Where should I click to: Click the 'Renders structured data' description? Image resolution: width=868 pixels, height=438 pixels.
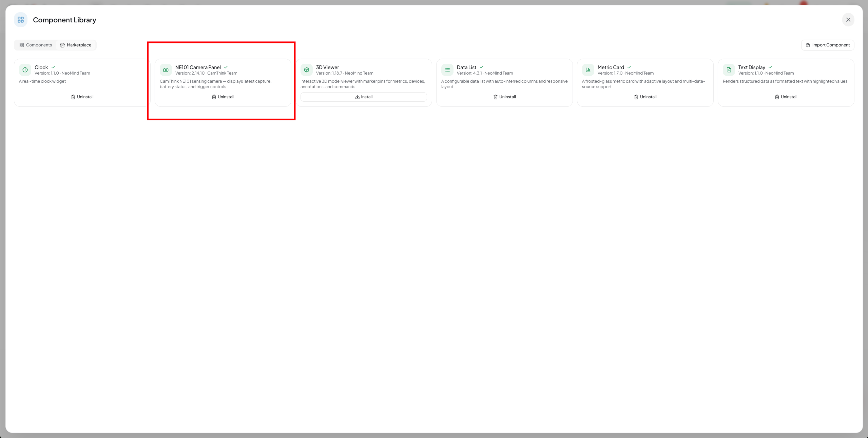click(x=785, y=81)
